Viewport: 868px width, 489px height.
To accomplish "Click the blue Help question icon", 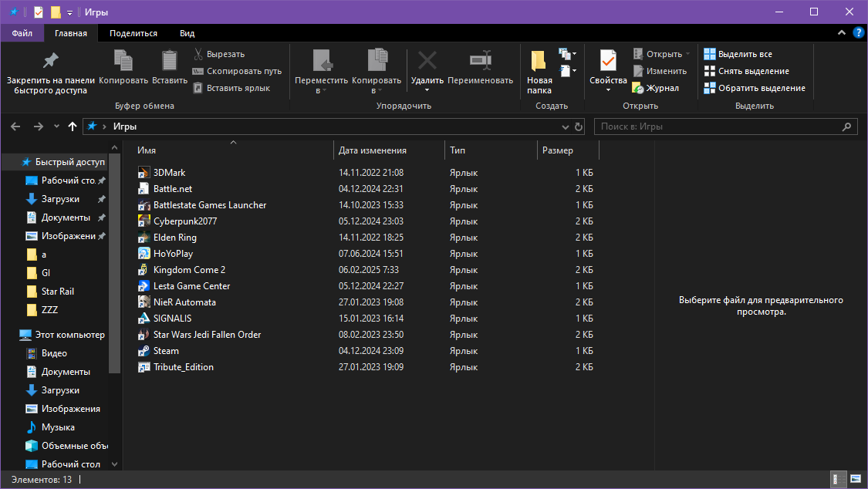I will tap(859, 33).
